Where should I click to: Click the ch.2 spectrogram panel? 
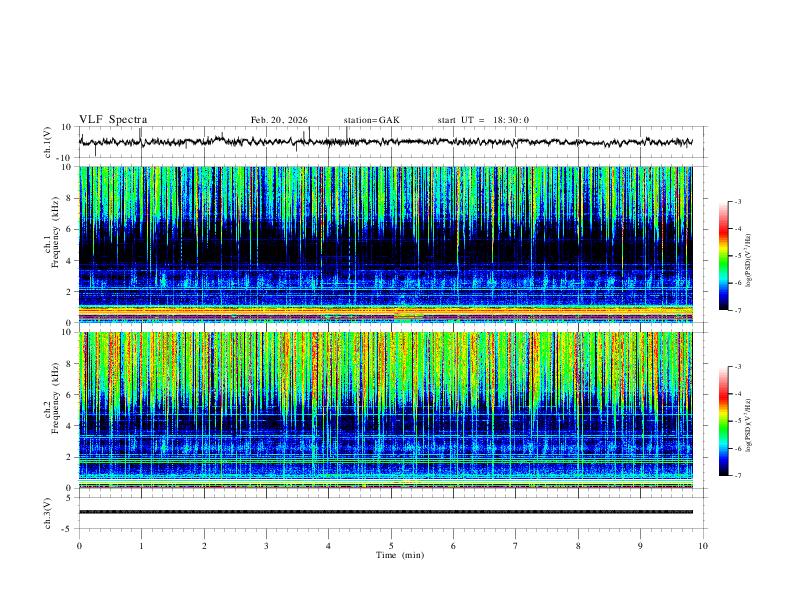point(386,410)
